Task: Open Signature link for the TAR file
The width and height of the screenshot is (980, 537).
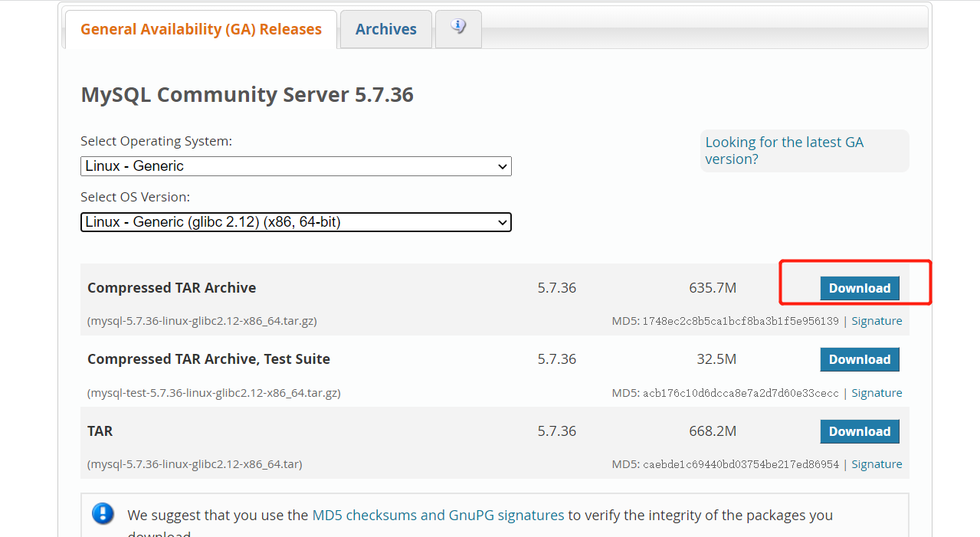Action: (877, 464)
